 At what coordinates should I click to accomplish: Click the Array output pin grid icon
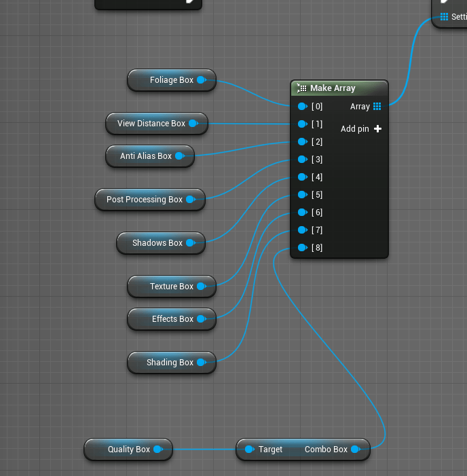click(377, 107)
